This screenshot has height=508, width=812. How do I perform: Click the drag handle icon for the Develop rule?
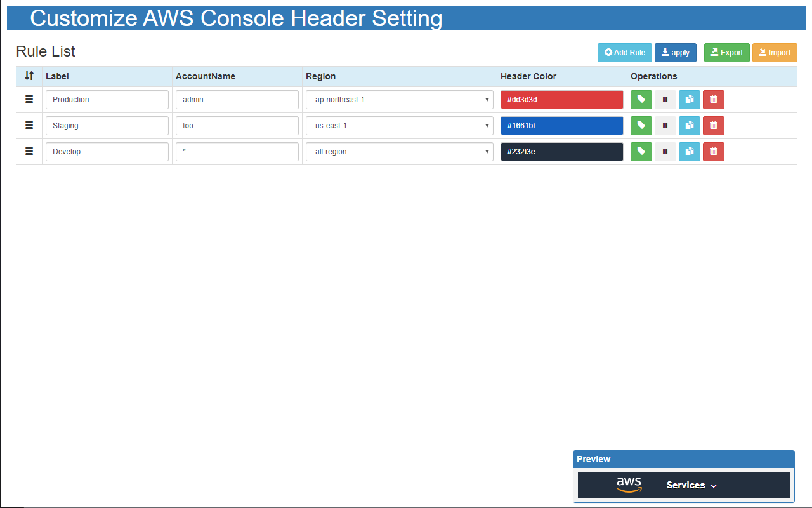[29, 151]
